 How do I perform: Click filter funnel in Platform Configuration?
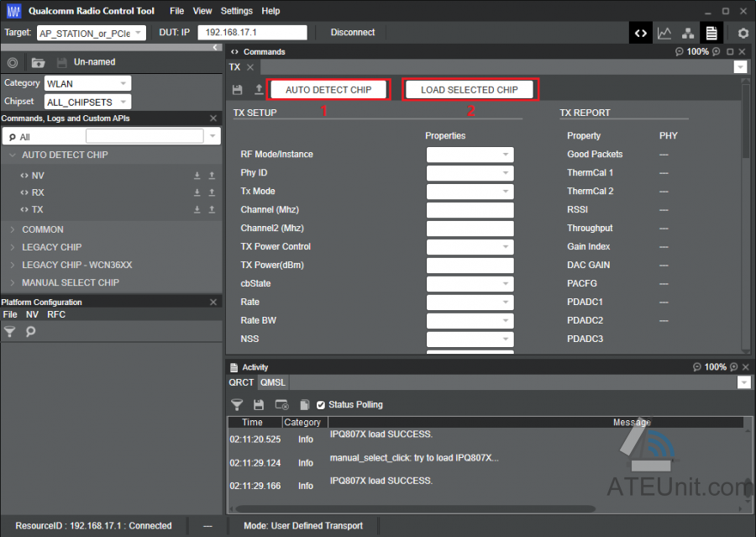[x=9, y=331]
